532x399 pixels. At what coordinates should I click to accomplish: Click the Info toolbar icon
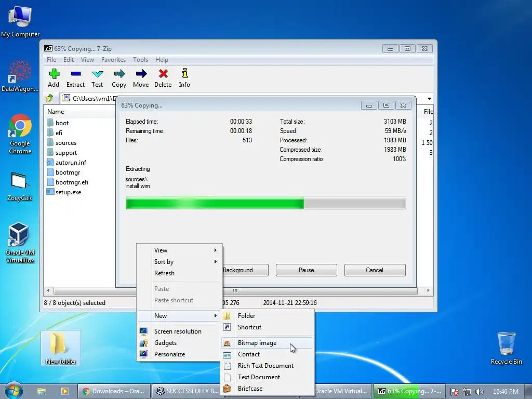[x=184, y=78]
